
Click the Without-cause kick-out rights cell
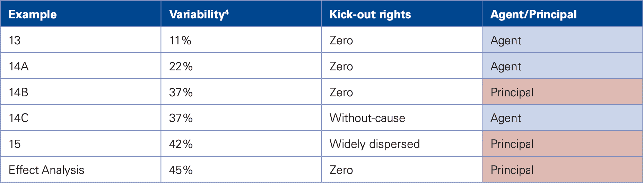[x=367, y=118]
